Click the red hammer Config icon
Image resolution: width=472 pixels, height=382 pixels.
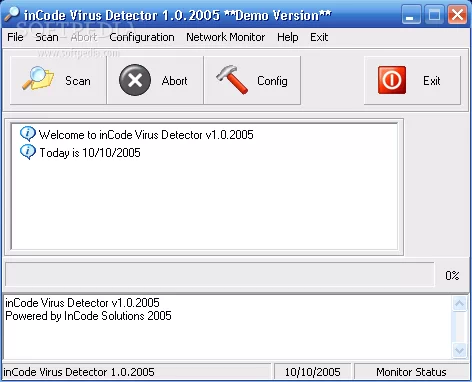232,79
